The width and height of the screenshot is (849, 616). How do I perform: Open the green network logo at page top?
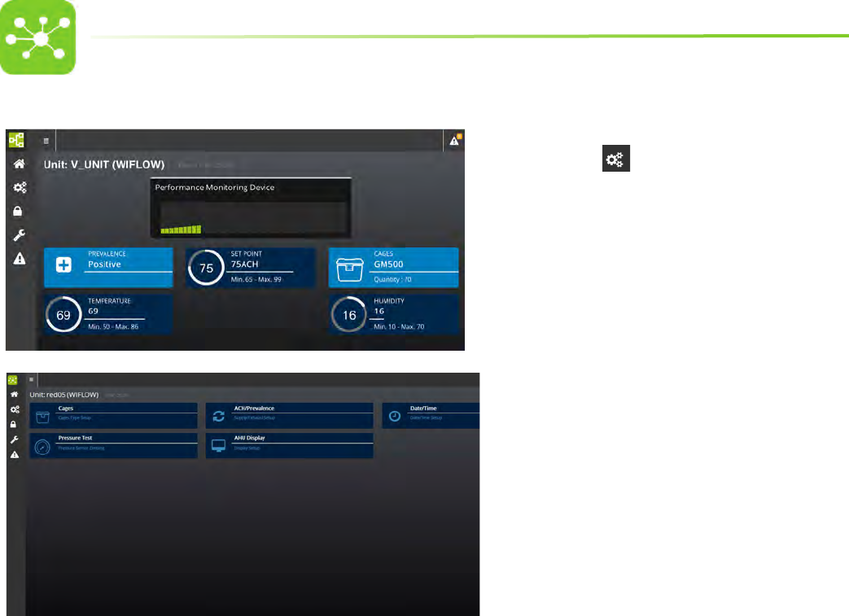pos(38,37)
